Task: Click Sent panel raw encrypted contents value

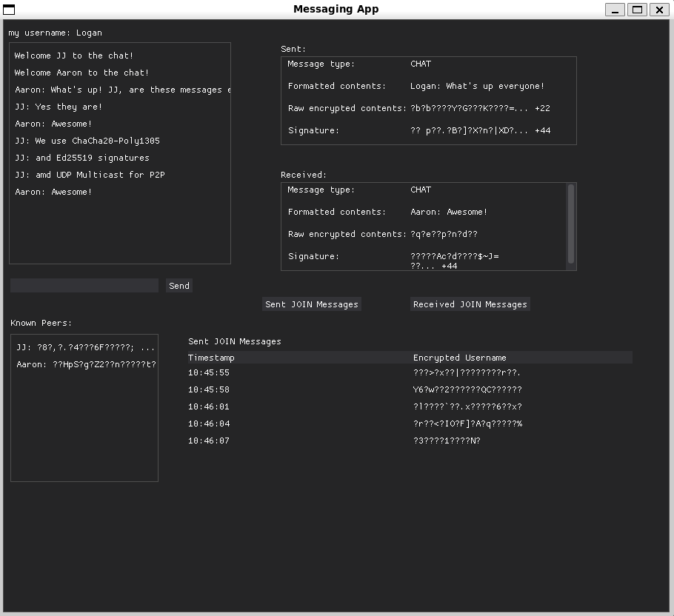Action: pos(480,108)
